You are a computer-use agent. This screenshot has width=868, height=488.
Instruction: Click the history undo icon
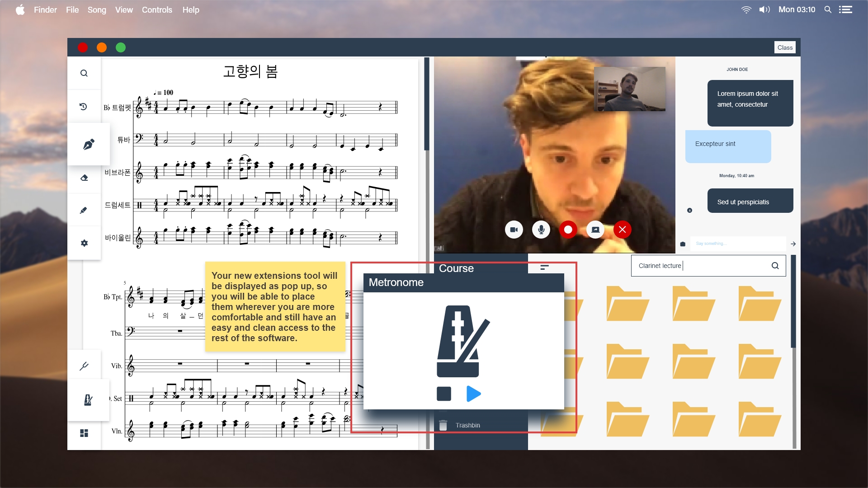[x=84, y=107]
